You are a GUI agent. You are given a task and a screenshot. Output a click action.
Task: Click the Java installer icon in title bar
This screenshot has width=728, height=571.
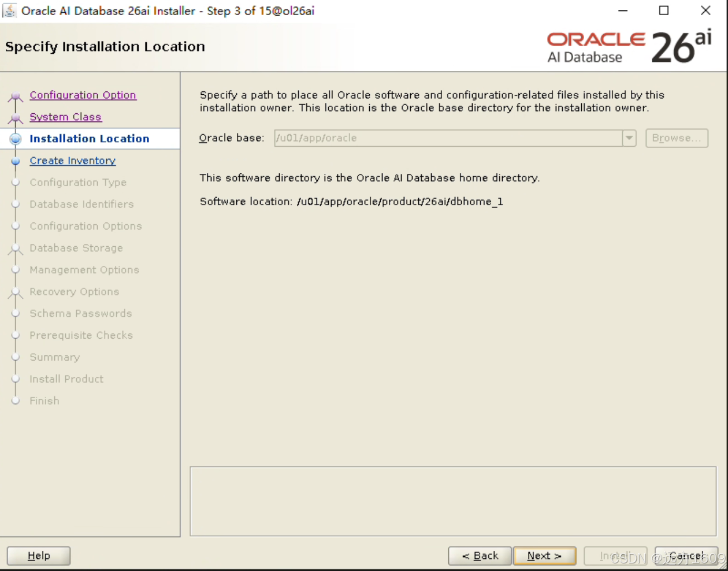(10, 10)
